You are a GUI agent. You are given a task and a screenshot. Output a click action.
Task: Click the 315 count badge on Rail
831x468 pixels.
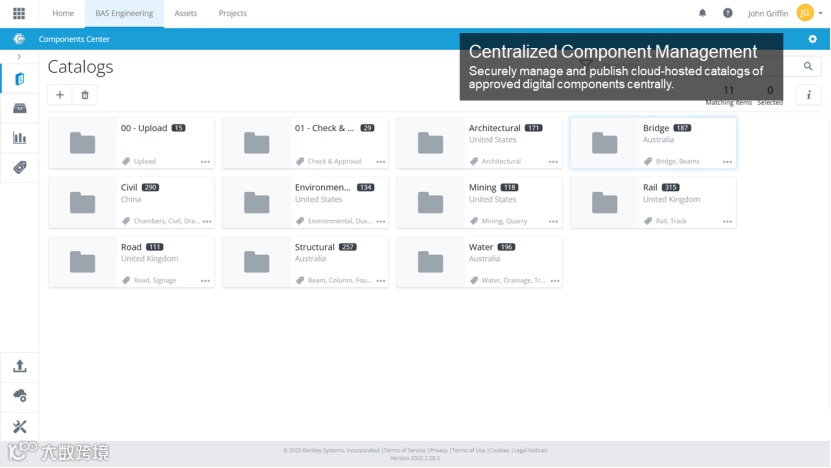tap(670, 187)
